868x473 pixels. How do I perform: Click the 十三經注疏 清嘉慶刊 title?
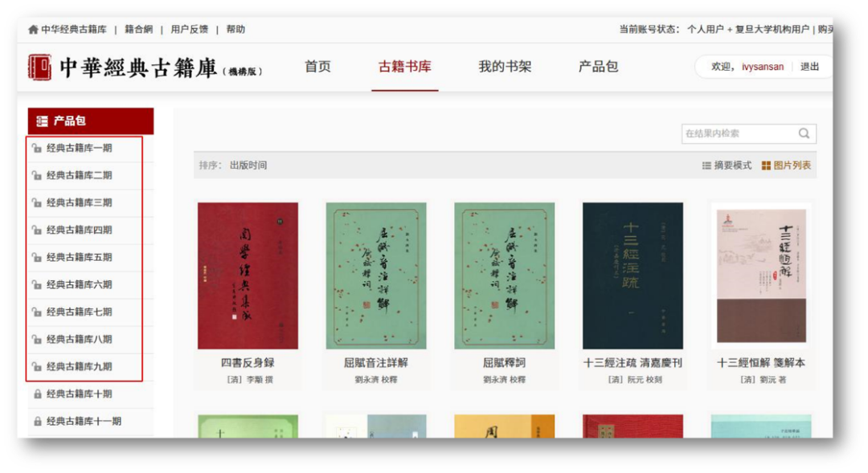click(633, 363)
